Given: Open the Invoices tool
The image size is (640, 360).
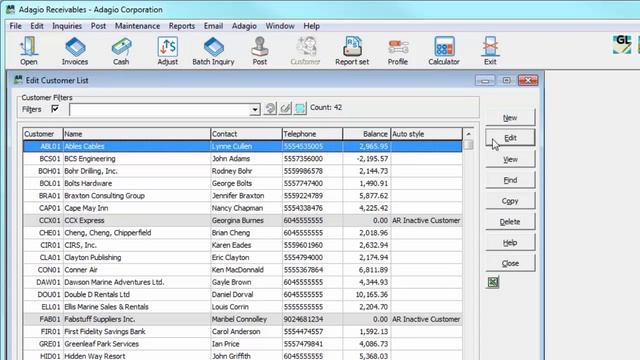Looking at the screenshot, I should click(75, 51).
